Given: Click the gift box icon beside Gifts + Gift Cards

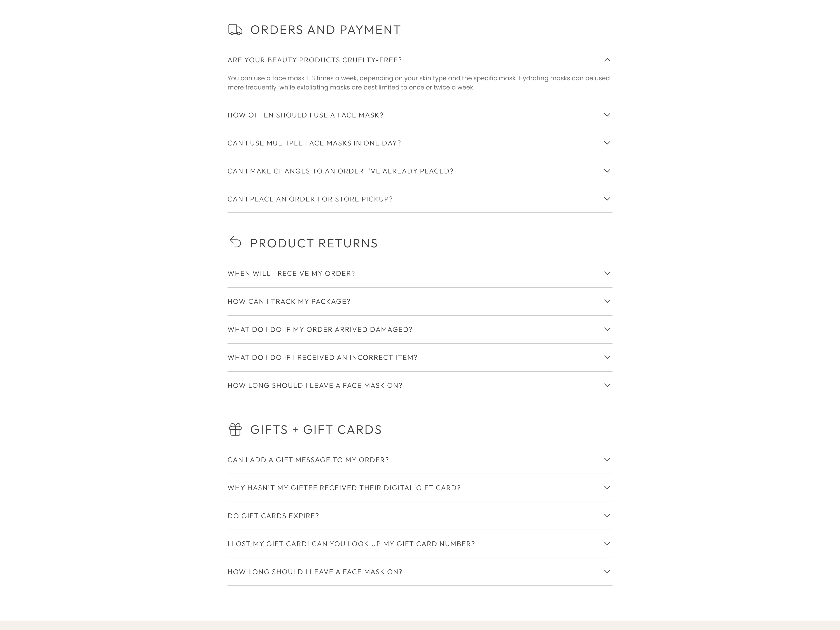Looking at the screenshot, I should pos(235,429).
